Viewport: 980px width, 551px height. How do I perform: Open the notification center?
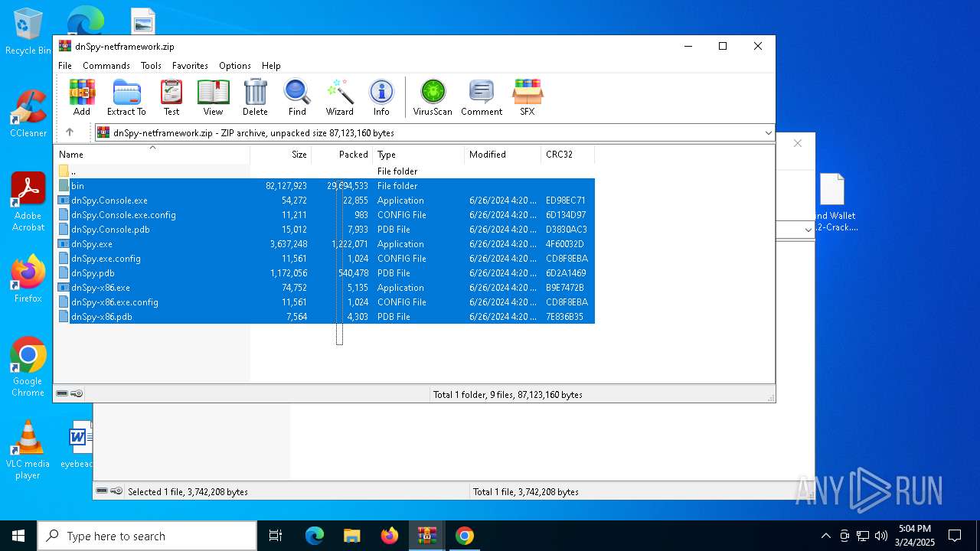tap(955, 536)
